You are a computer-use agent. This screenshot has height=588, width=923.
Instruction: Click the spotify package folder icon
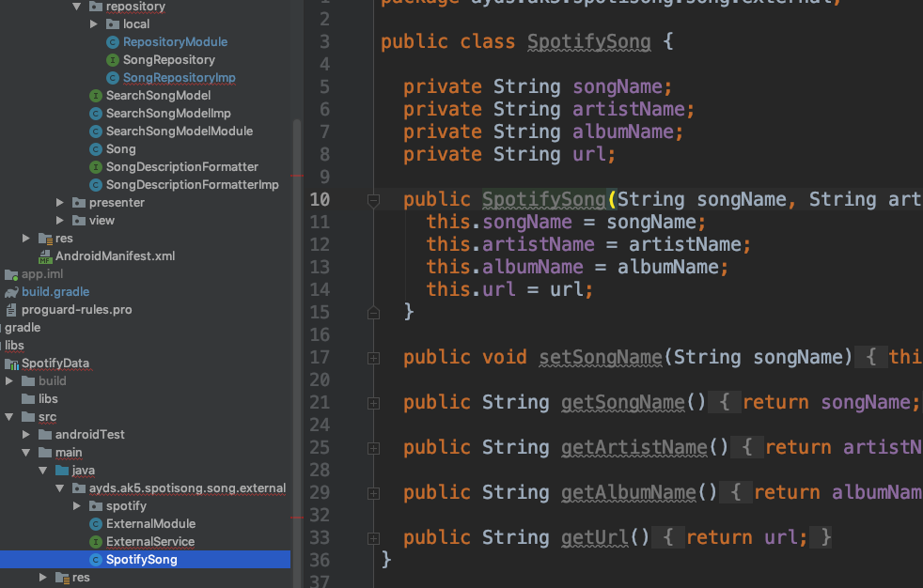[96, 506]
